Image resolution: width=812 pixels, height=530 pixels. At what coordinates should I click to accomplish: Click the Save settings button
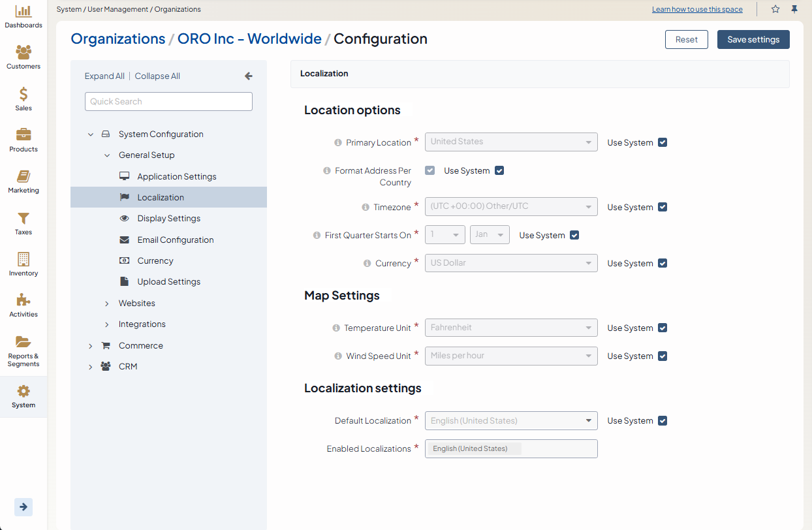(753, 40)
